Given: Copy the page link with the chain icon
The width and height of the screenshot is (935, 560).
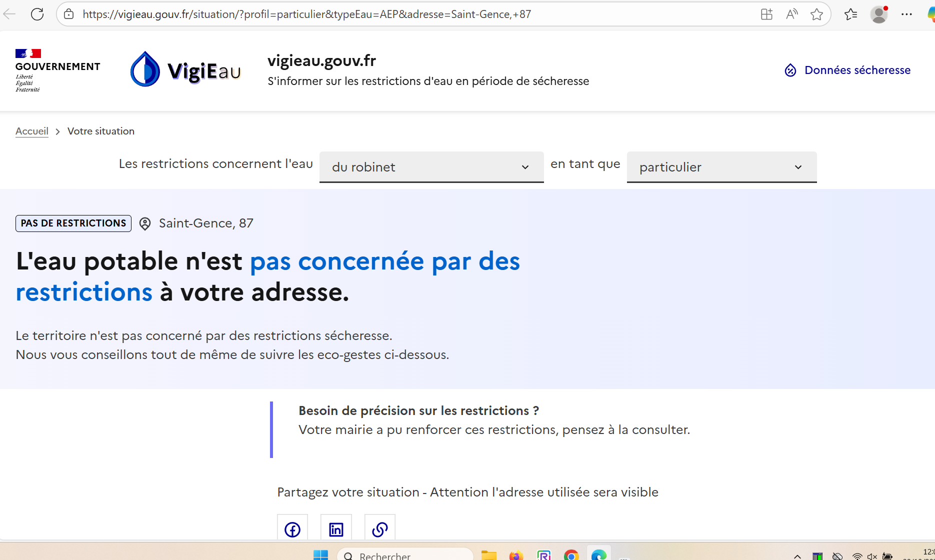Looking at the screenshot, I should coord(380,529).
